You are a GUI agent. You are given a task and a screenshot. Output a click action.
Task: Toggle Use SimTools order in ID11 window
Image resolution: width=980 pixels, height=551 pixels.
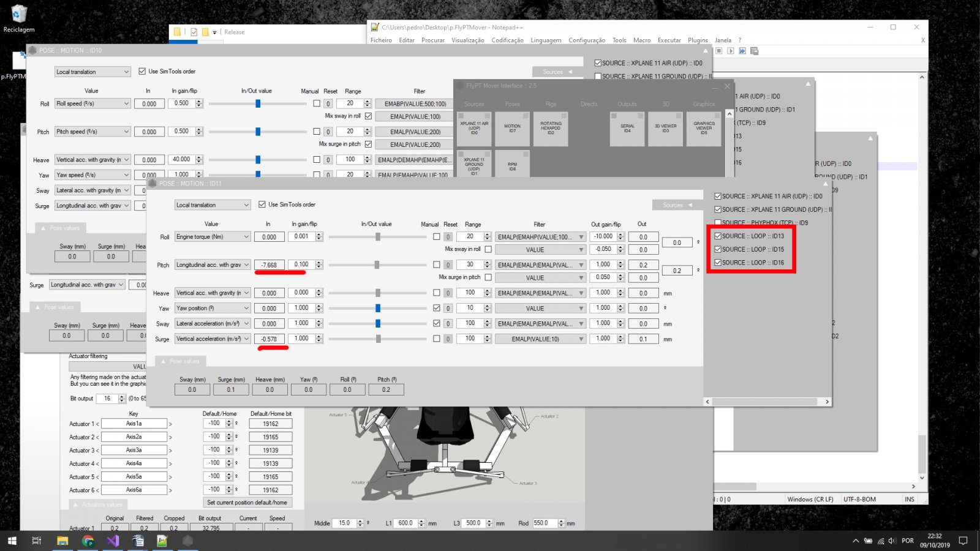(x=262, y=204)
